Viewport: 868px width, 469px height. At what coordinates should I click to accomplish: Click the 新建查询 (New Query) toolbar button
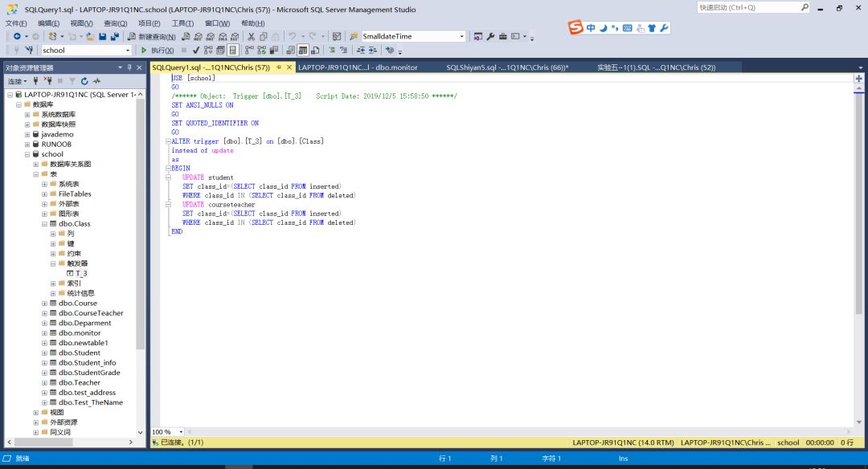pyautogui.click(x=151, y=37)
